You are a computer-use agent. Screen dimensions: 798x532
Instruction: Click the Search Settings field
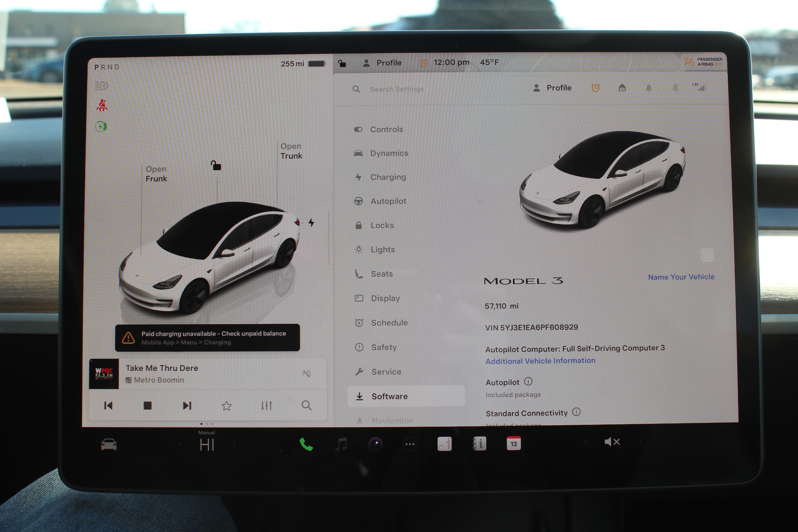coord(397,89)
